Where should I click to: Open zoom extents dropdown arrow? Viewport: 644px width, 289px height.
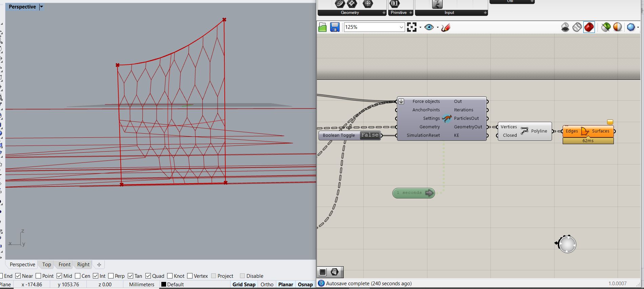pyautogui.click(x=420, y=27)
